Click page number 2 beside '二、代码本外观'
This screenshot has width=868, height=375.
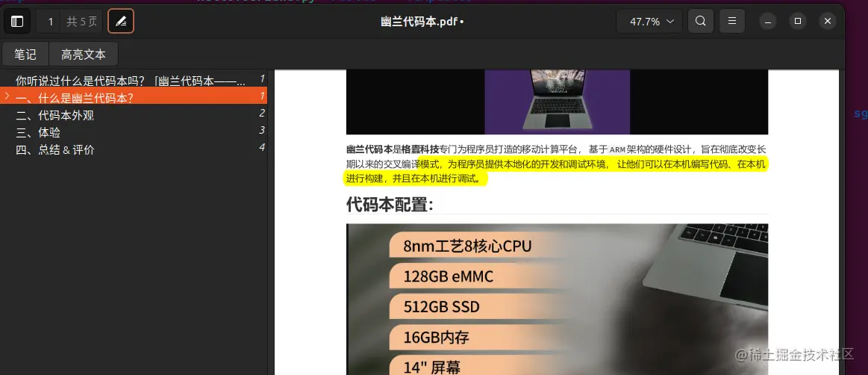point(263,113)
